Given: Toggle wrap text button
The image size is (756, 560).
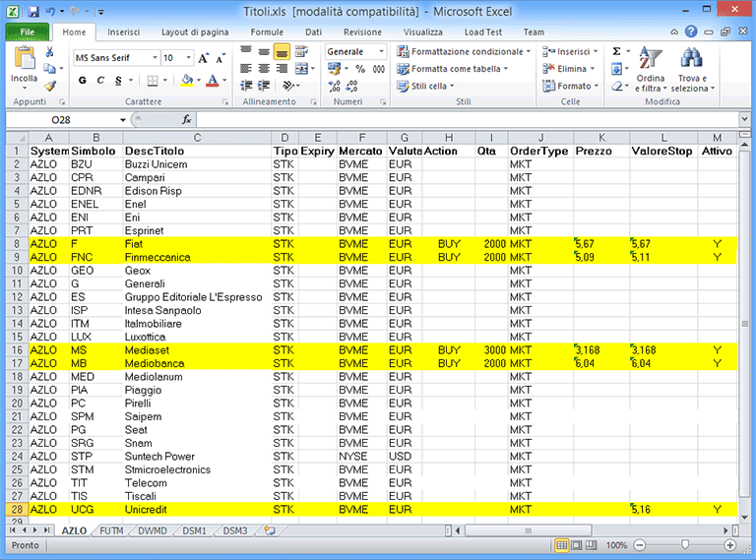Looking at the screenshot, I should [301, 51].
